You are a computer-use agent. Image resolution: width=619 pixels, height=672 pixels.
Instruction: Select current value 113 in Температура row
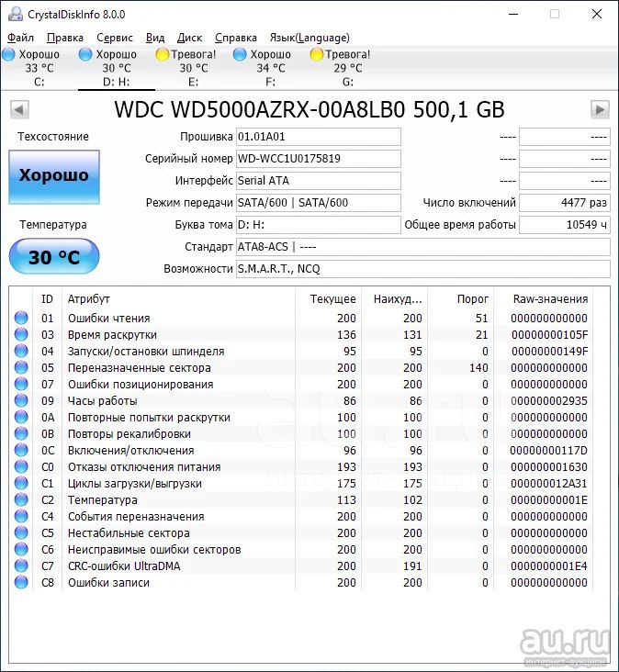pos(346,500)
